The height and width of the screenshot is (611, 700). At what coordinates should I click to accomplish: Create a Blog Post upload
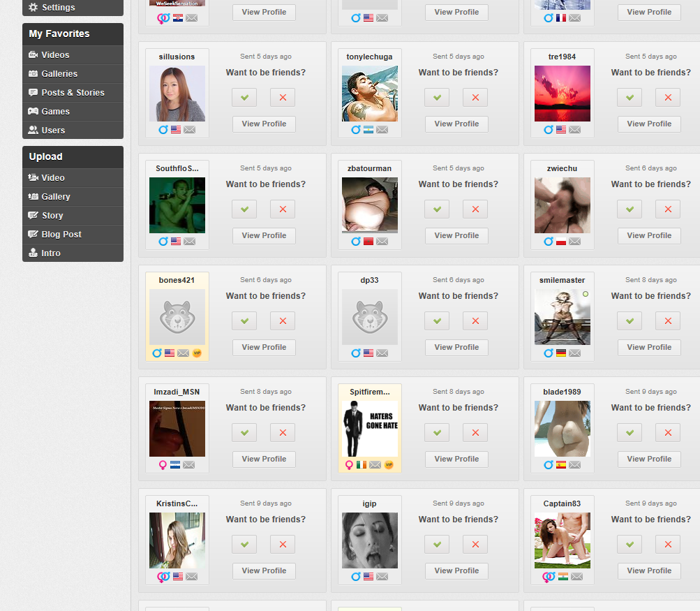point(73,234)
